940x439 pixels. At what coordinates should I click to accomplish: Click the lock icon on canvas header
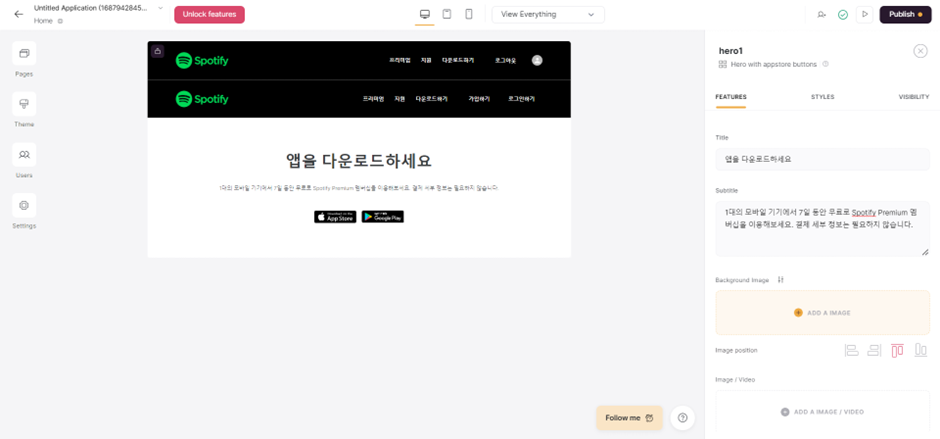coord(157,51)
